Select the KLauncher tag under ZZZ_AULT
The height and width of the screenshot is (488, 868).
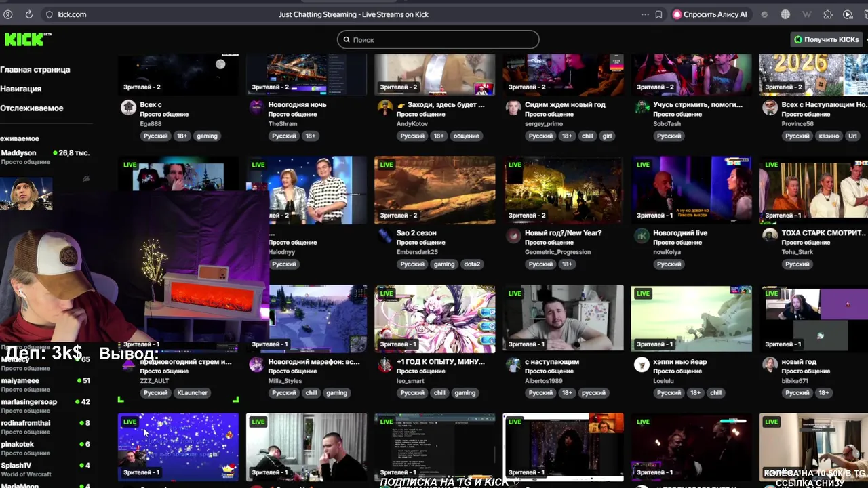[x=193, y=392]
